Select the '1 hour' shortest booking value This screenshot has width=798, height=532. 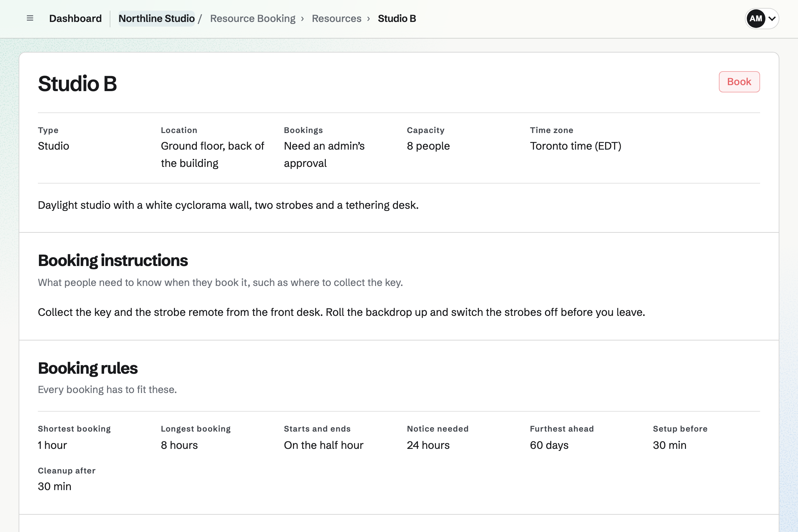52,445
